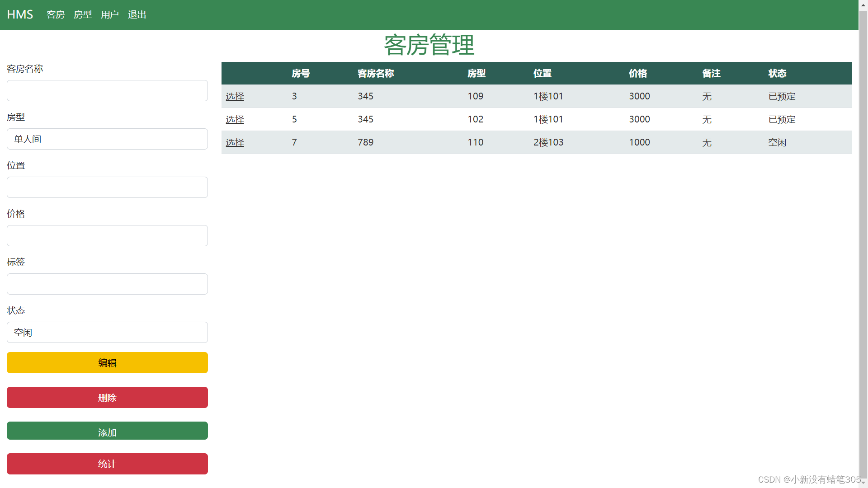Click the 标签 text field

(107, 284)
